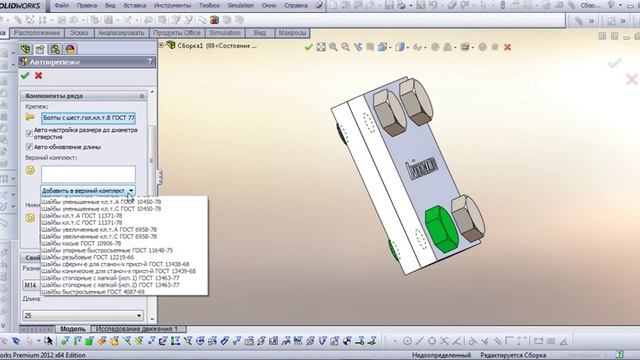Cancel with viewport toolbar red X
Image resolution: width=640 pixels, height=360 pixels.
[507, 47]
